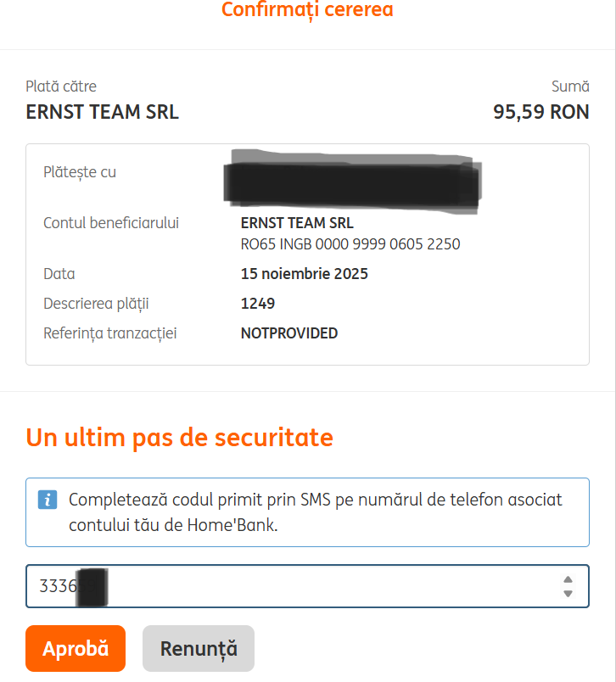Click the SMS code instruction message text
The height and width of the screenshot is (682, 616).
point(316,512)
